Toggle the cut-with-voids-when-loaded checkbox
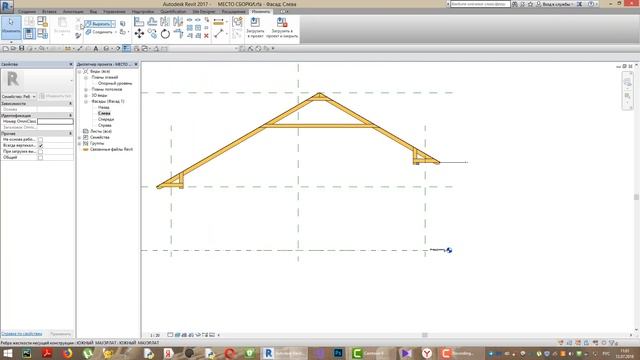Viewport: 640px width, 360px height. pos(40,151)
